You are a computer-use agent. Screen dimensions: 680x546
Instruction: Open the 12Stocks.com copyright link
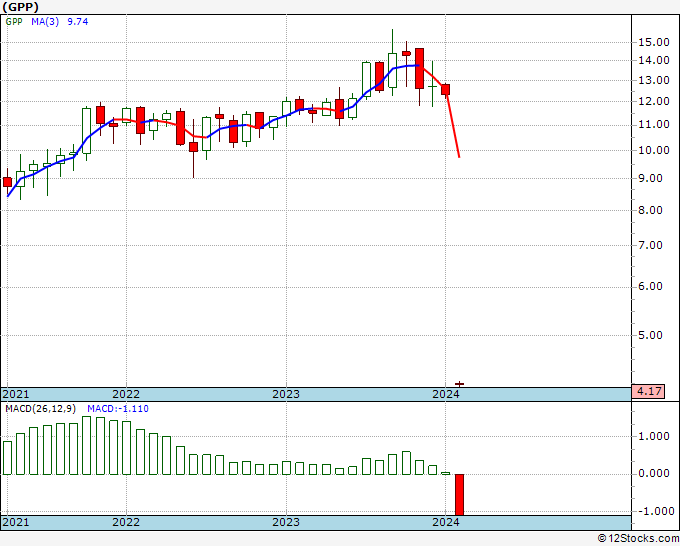tap(638, 539)
